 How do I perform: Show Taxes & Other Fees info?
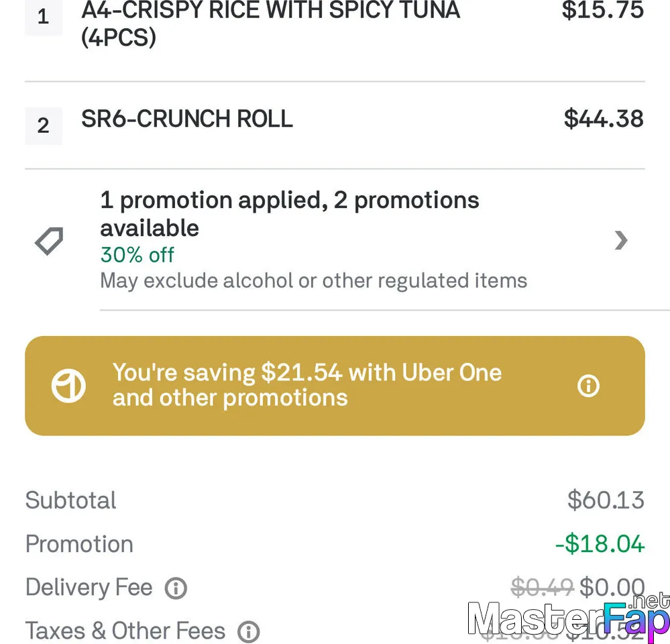[249, 632]
